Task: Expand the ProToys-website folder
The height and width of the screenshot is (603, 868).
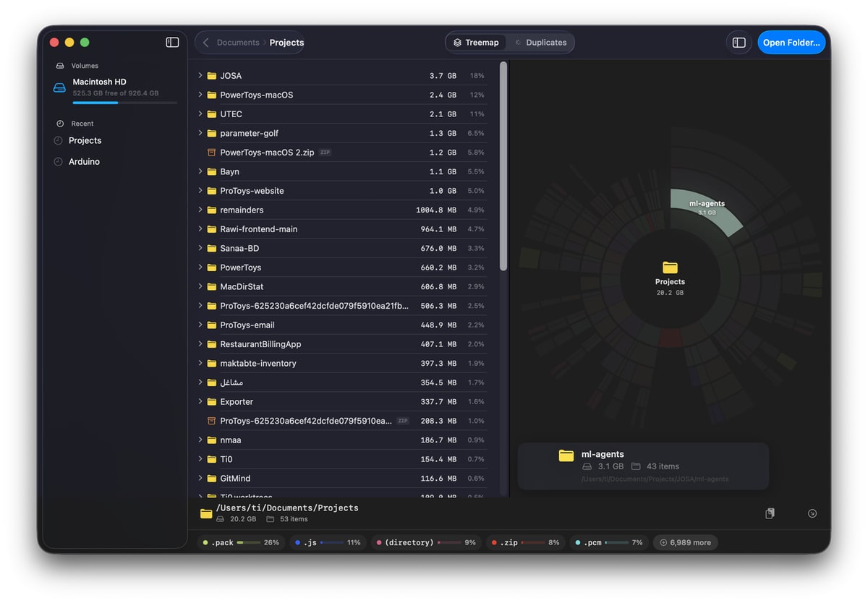Action: click(x=200, y=191)
